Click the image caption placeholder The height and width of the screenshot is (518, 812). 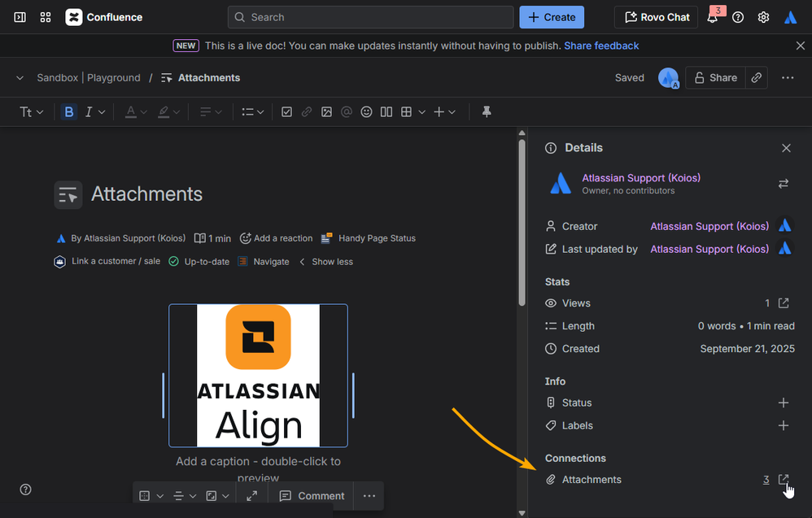[258, 469]
